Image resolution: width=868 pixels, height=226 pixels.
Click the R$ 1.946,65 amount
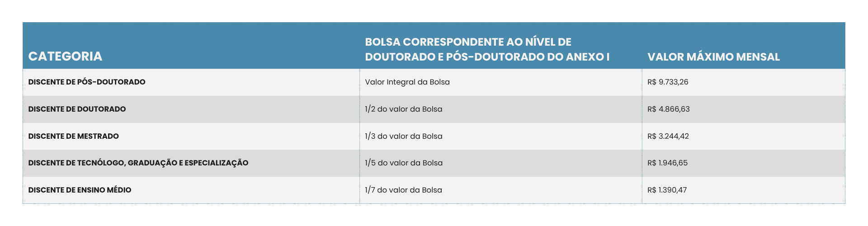tap(667, 163)
